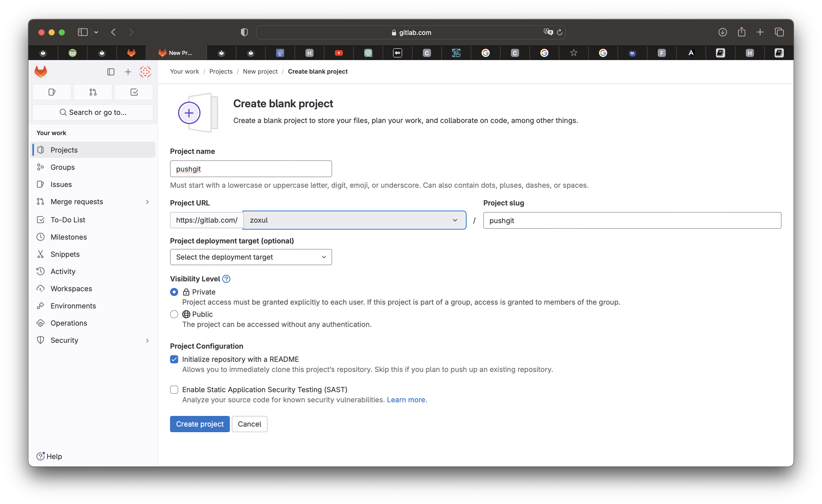Click into the Project slug field
Image resolution: width=822 pixels, height=504 pixels.
[632, 220]
